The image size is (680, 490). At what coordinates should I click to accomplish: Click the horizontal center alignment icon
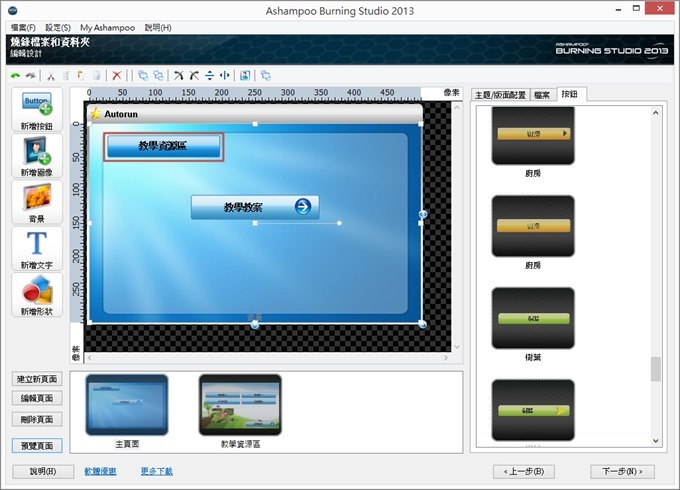click(x=225, y=75)
